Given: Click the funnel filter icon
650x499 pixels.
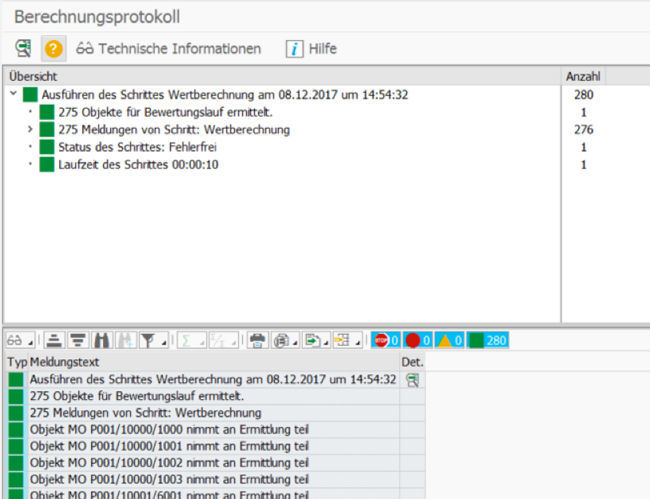Looking at the screenshot, I should pos(146,340).
